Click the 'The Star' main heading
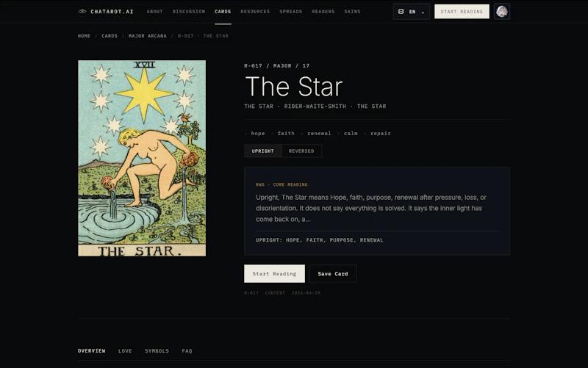 (x=293, y=87)
